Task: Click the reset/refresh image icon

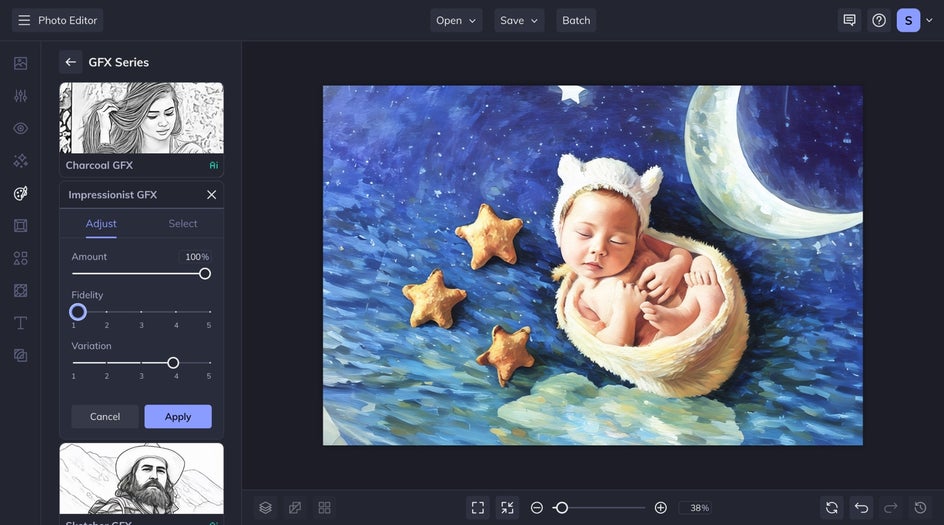Action: [832, 508]
